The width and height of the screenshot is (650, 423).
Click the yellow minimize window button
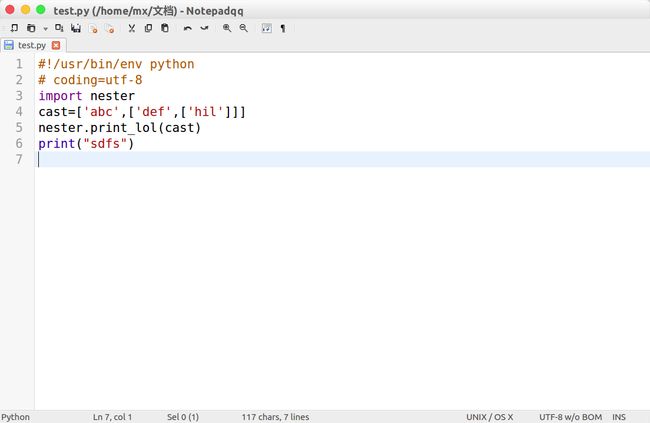[25, 10]
